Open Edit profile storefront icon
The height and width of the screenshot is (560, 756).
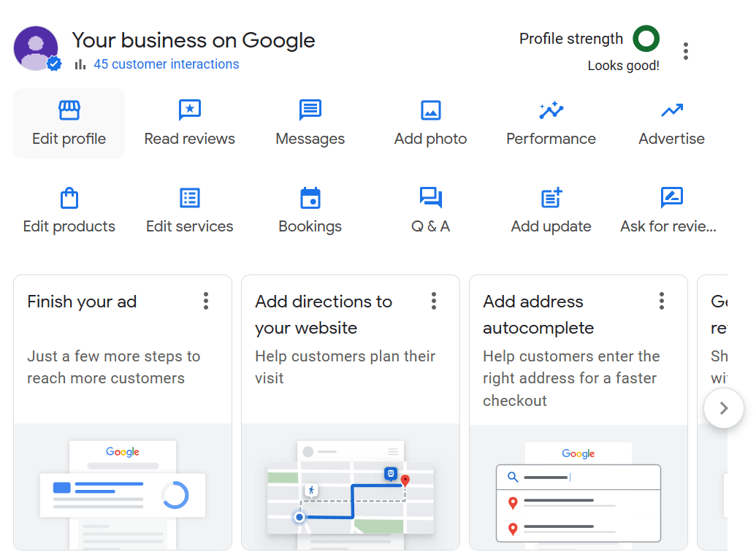point(69,110)
